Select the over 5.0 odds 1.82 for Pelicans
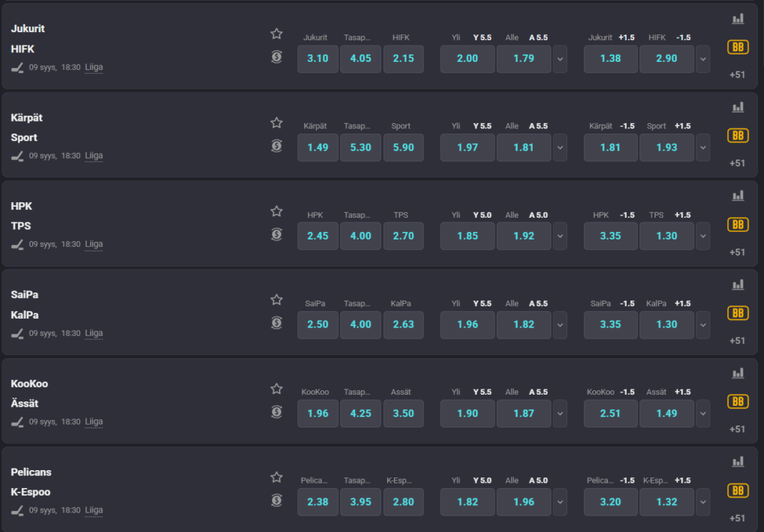Screen dimensions: 764x532 pos(468,502)
